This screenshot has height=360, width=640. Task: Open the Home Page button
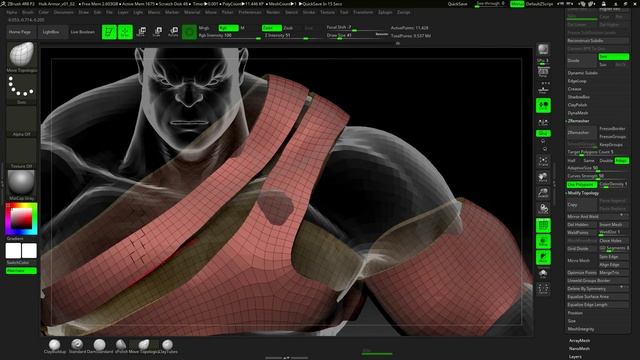[x=20, y=32]
